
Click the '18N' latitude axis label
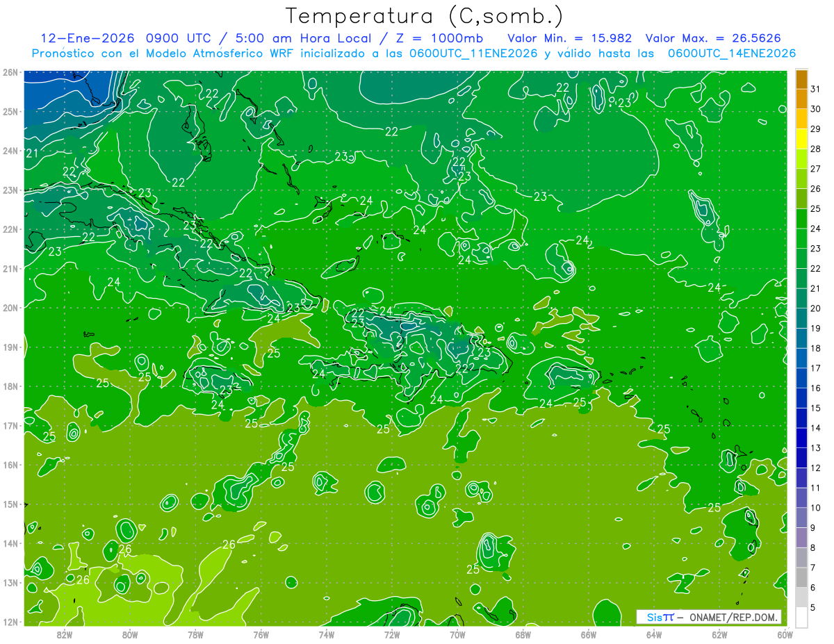pyautogui.click(x=10, y=386)
